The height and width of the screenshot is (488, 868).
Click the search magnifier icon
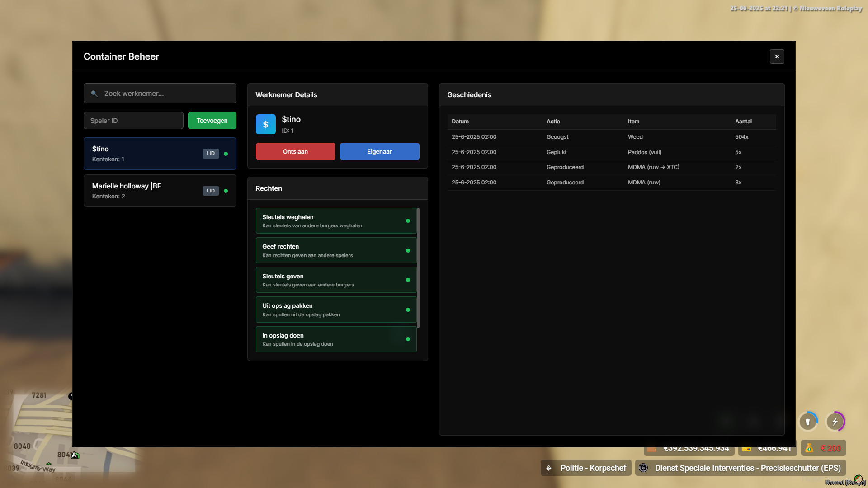tap(94, 94)
